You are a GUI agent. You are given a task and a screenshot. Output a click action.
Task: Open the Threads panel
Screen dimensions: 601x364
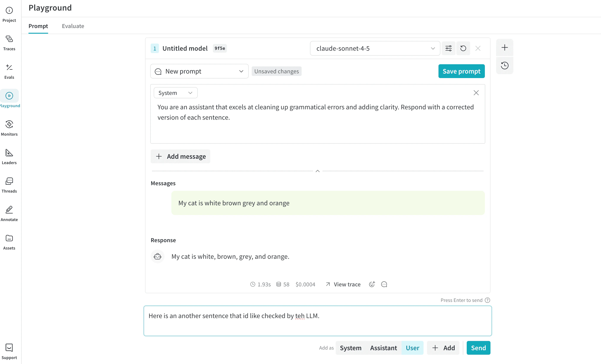coord(9,185)
